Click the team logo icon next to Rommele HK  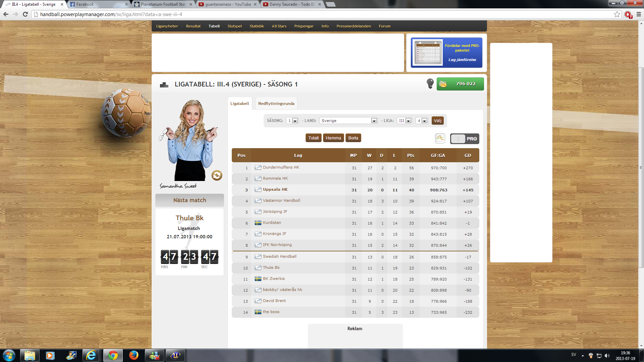click(258, 178)
